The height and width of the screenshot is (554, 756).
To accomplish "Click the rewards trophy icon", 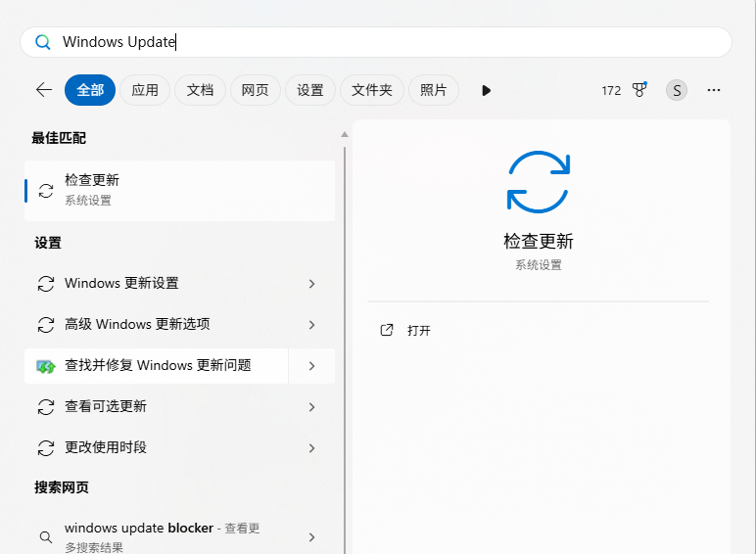I will 639,90.
